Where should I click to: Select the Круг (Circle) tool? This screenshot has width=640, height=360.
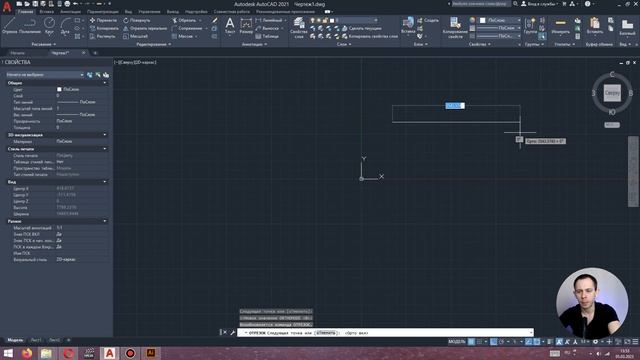[x=49, y=26]
